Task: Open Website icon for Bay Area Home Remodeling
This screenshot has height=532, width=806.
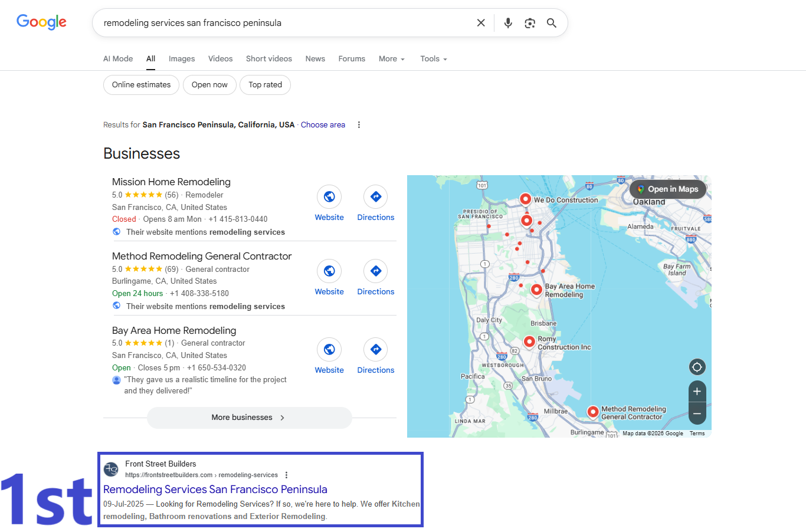Action: point(329,350)
